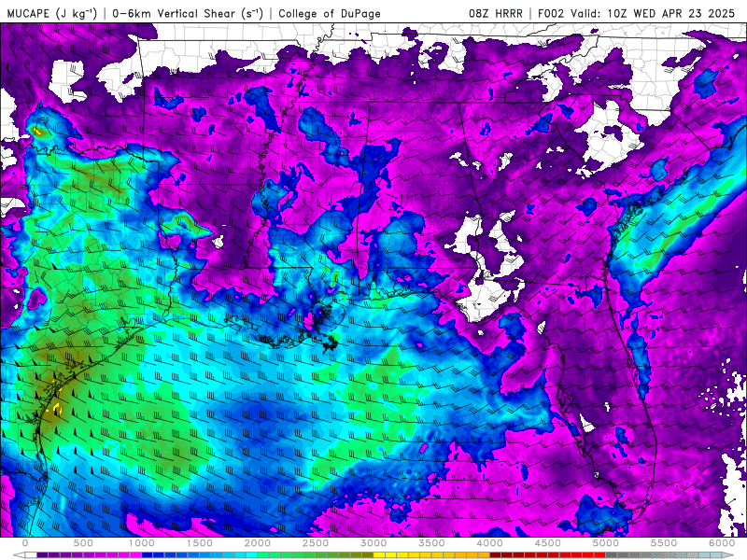Click the left arrow tip of the colorbar

click(x=18, y=555)
